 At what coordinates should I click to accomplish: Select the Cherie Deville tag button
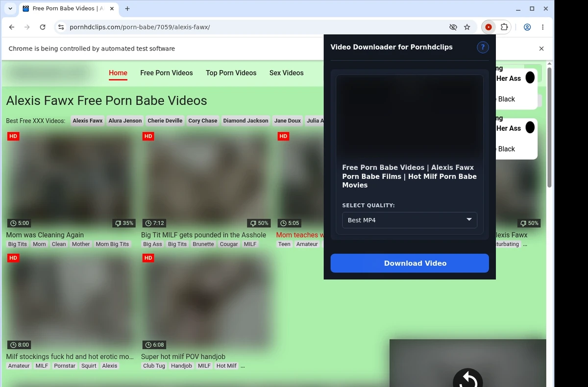pyautogui.click(x=165, y=121)
